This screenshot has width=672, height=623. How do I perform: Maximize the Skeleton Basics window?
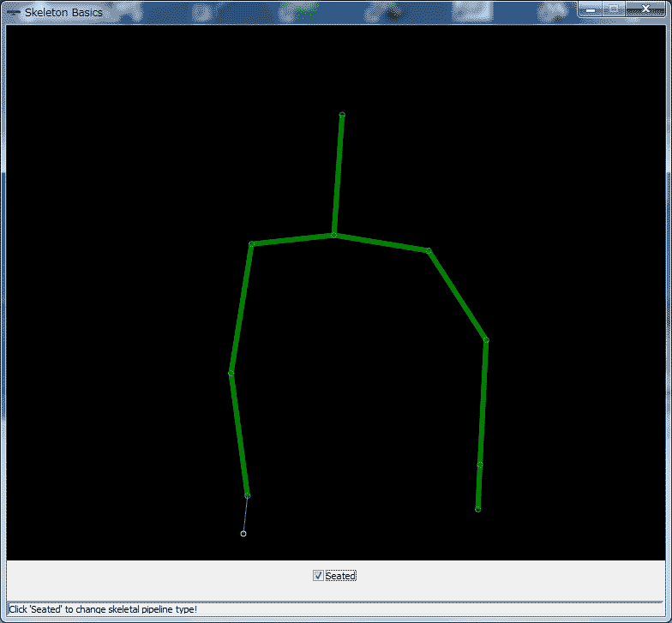point(614,9)
